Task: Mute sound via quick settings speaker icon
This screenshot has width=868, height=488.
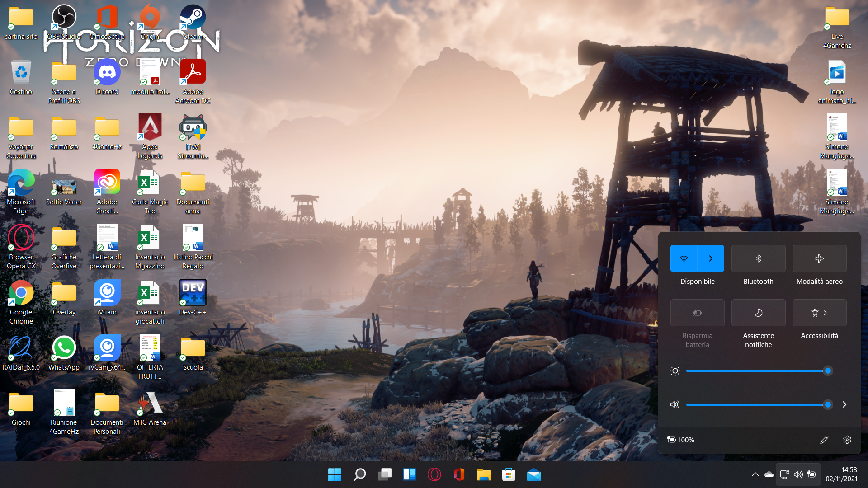Action: coord(675,404)
